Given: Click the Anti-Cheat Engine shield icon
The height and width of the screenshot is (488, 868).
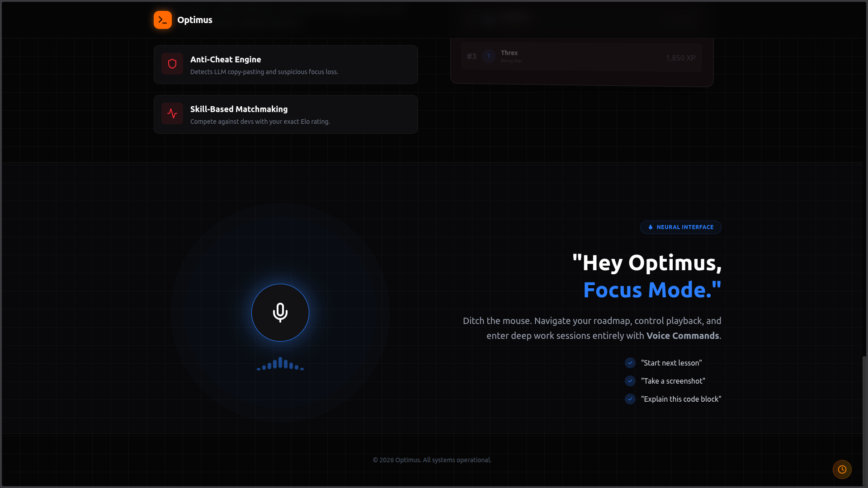Looking at the screenshot, I should pyautogui.click(x=172, y=64).
